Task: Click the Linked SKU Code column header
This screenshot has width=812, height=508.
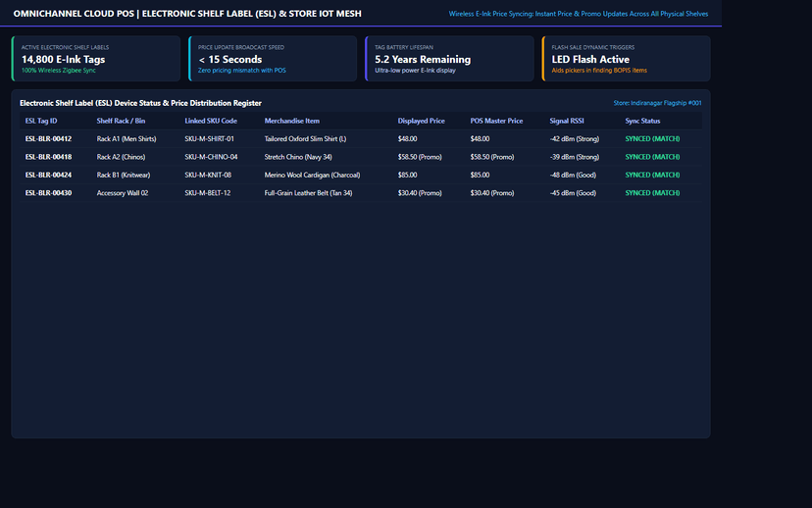Action: (211, 121)
